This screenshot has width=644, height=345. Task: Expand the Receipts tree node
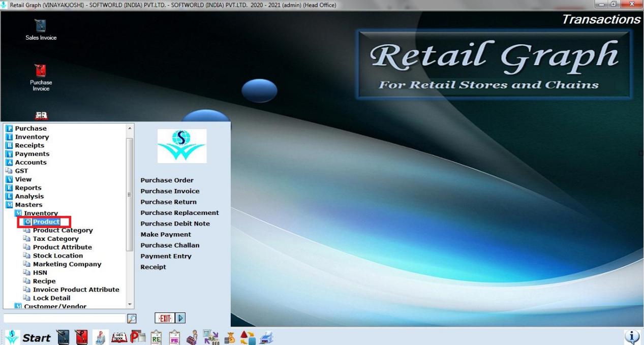tap(29, 145)
